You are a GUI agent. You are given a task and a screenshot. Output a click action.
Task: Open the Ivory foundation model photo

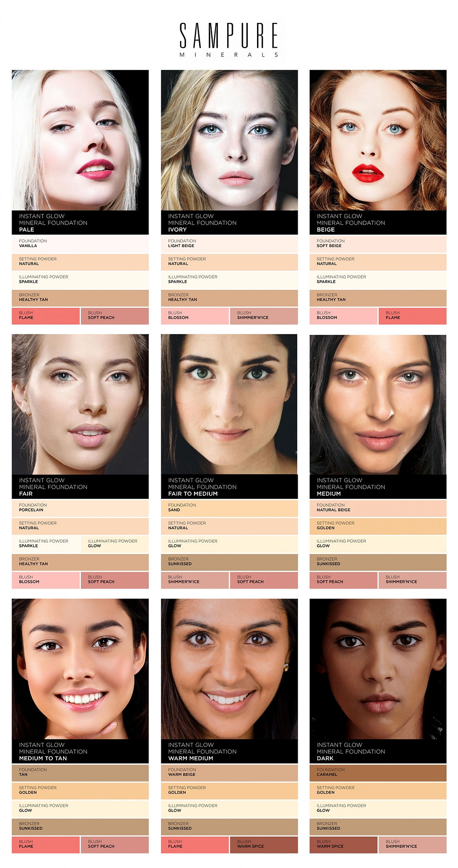click(x=229, y=140)
